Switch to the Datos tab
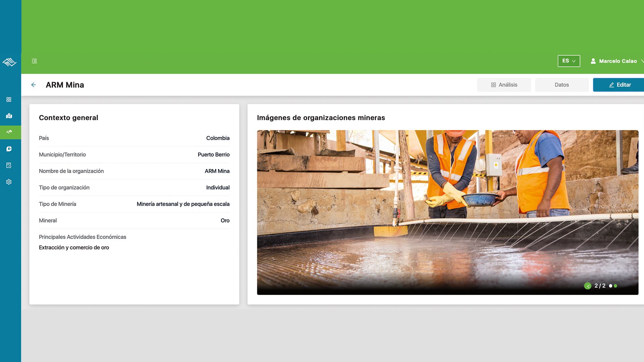This screenshot has height=362, width=644. tap(561, 85)
